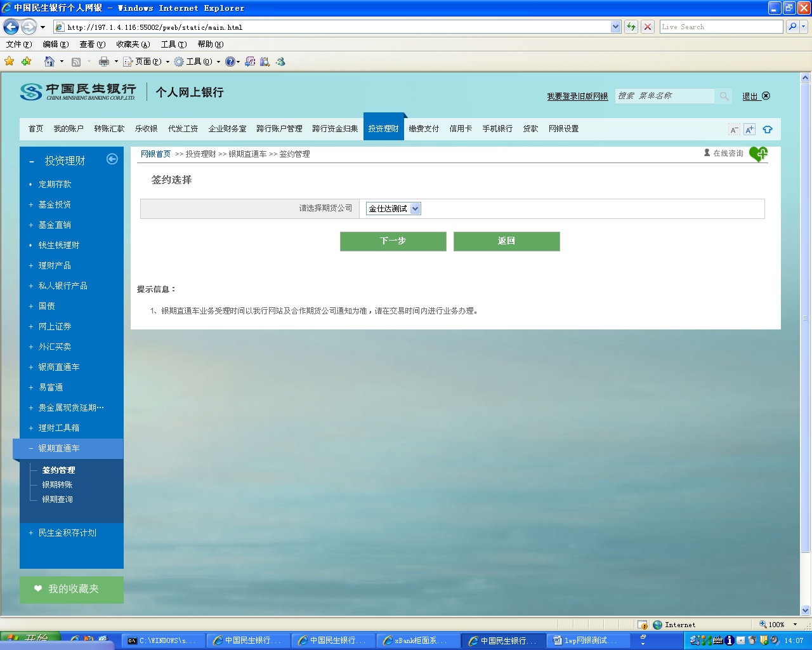Click the Live Search input box

[x=721, y=27]
